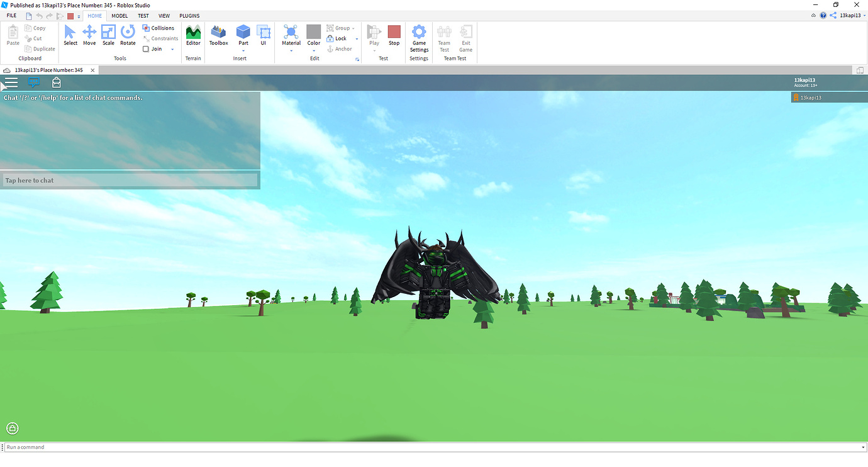
Task: Toggle the Collisions option
Action: (159, 28)
